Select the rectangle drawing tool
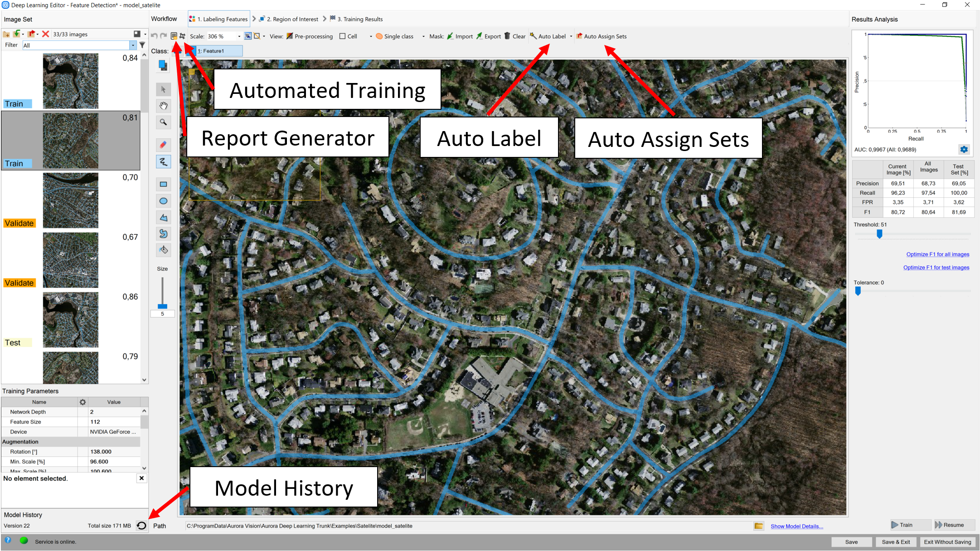980x551 pixels. (x=163, y=184)
